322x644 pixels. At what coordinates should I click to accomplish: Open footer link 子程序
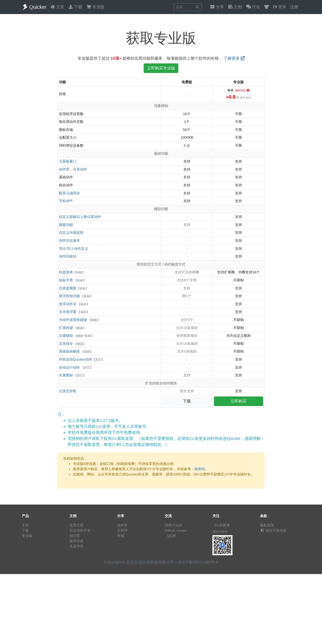tap(122, 530)
